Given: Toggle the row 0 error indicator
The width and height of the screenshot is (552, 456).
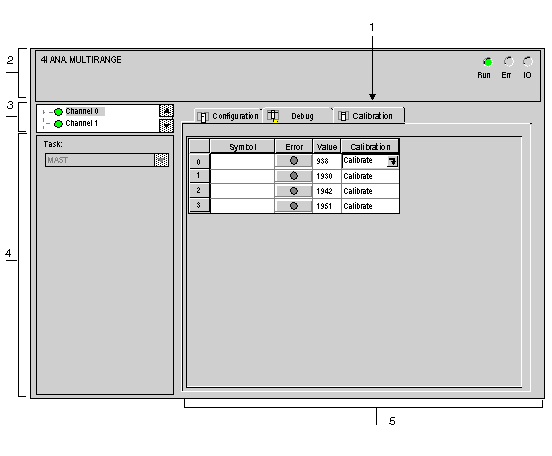Looking at the screenshot, I should pyautogui.click(x=294, y=161).
